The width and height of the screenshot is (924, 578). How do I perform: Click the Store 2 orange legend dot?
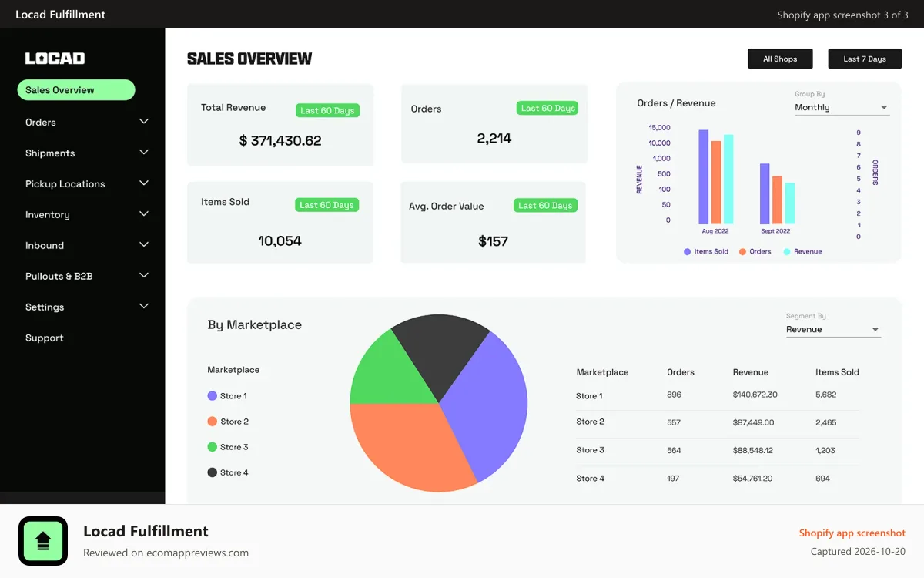pos(213,422)
